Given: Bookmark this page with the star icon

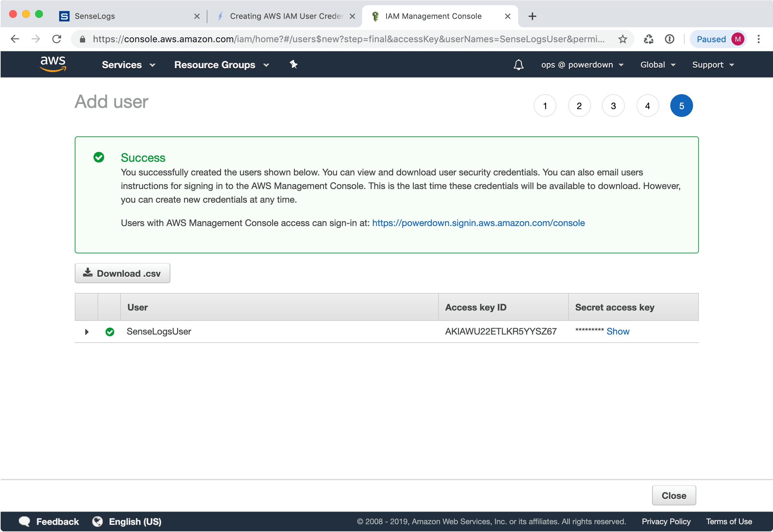Looking at the screenshot, I should click(x=622, y=39).
